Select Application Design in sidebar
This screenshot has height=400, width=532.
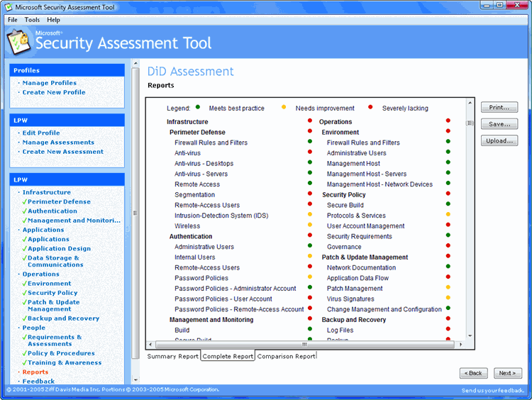(x=59, y=249)
